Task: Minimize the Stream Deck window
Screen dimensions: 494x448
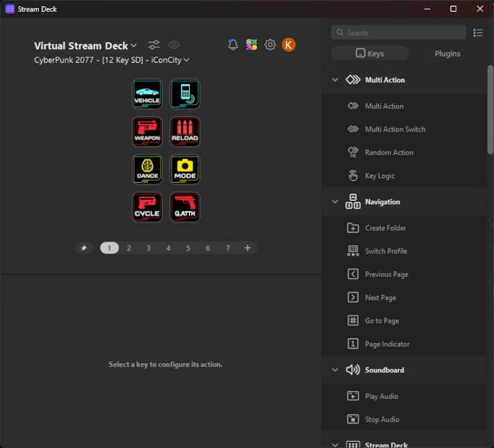Action: click(x=427, y=9)
